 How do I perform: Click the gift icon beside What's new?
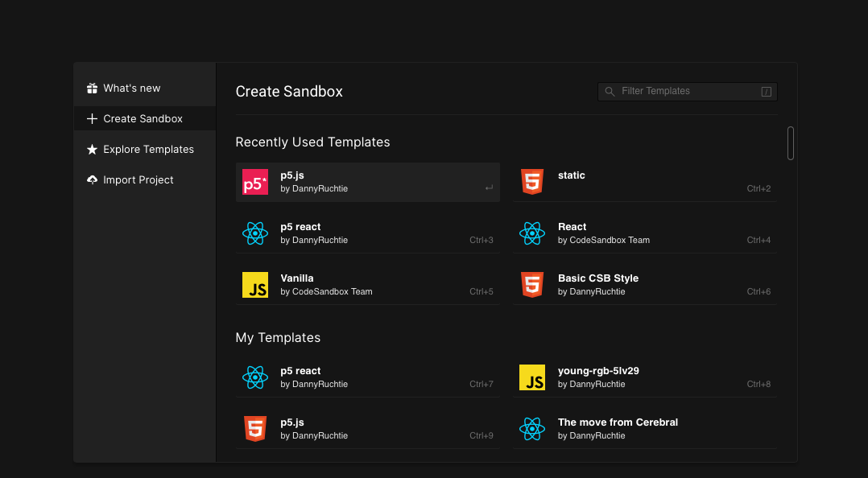[x=92, y=88]
